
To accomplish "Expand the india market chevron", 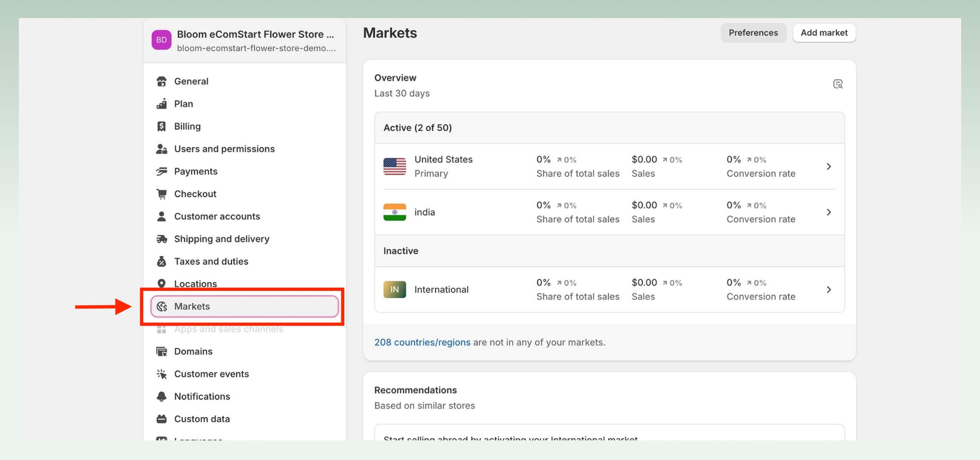I will [x=828, y=212].
